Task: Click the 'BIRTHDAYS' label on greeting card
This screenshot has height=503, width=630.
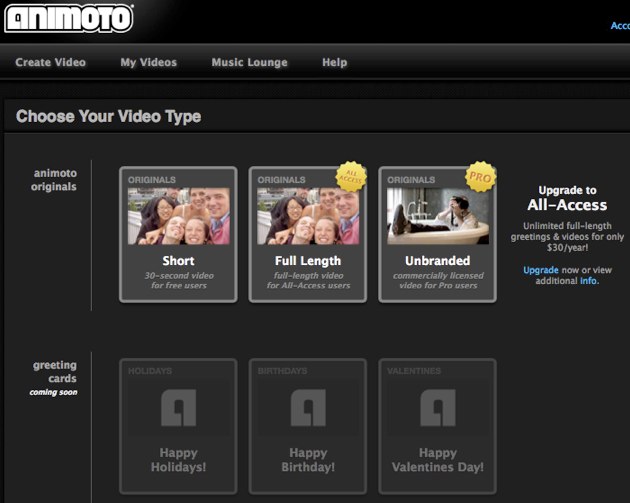Action: 282,371
